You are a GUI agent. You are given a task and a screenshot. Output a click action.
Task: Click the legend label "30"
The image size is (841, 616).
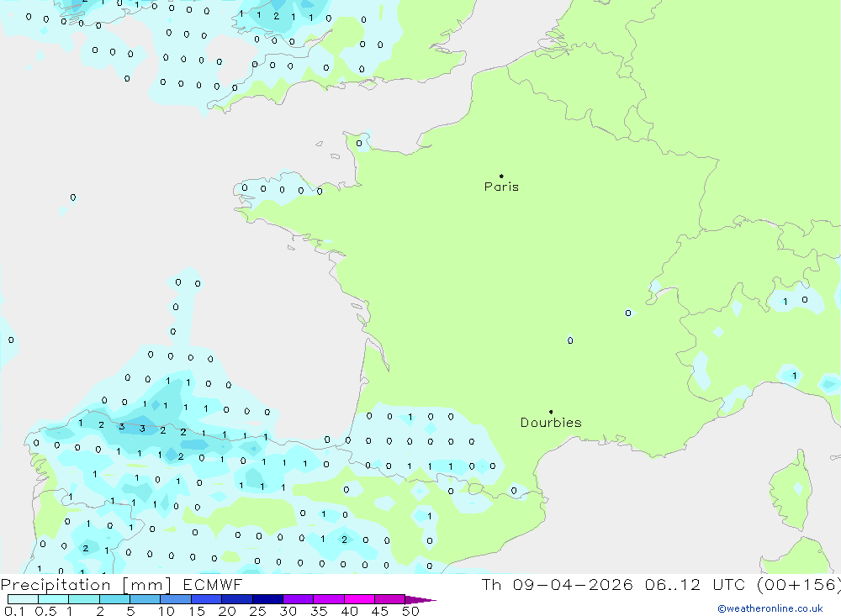[288, 611]
